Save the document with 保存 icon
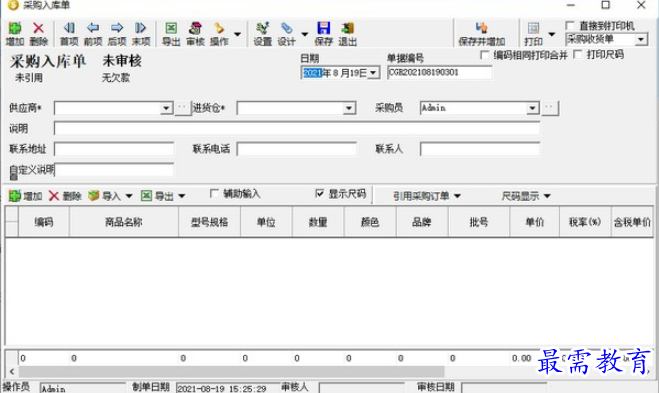 324,34
